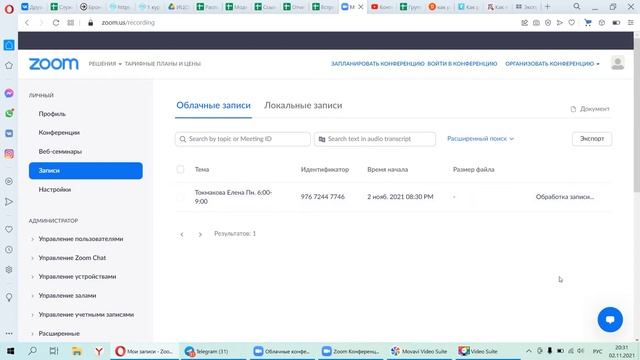
Task: Open Профиль in left menu
Action: coord(52,114)
